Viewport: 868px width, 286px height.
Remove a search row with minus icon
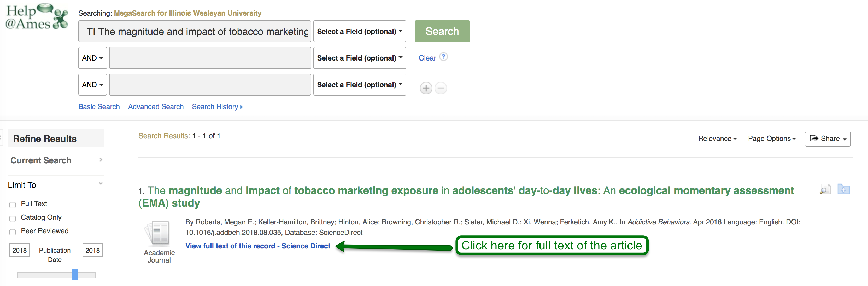click(x=441, y=88)
